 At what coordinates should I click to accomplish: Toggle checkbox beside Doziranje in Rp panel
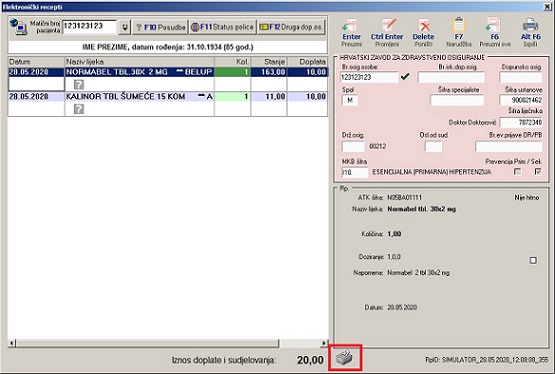pyautogui.click(x=533, y=260)
